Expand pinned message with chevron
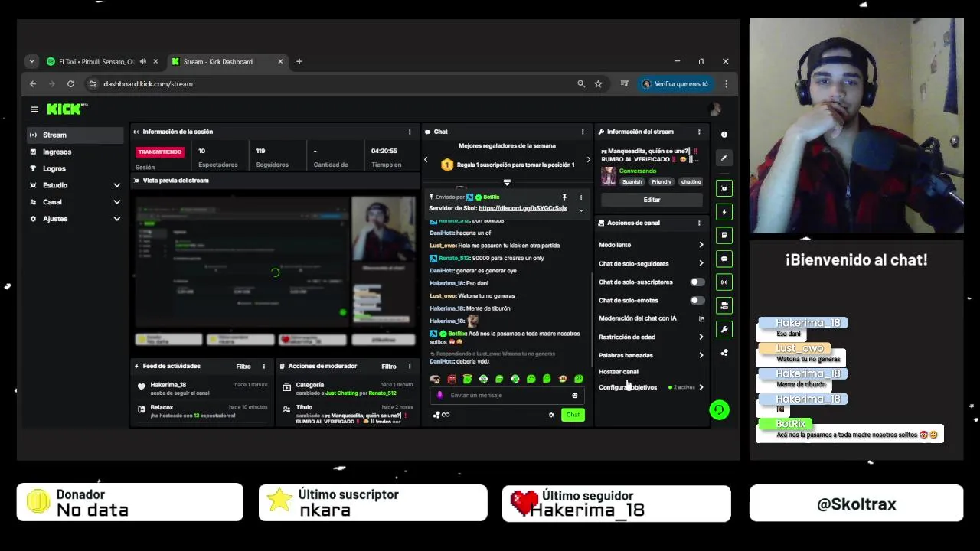The width and height of the screenshot is (980, 551). coord(581,210)
